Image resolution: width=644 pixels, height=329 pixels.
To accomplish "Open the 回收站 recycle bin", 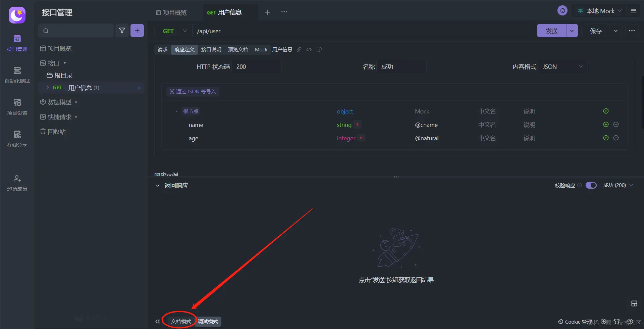I will [x=53, y=132].
